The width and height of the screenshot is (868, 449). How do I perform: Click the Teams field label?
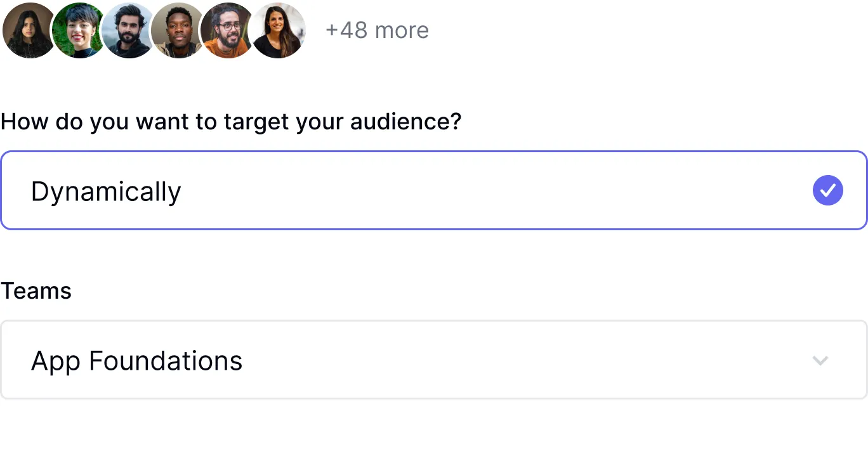coord(36,291)
